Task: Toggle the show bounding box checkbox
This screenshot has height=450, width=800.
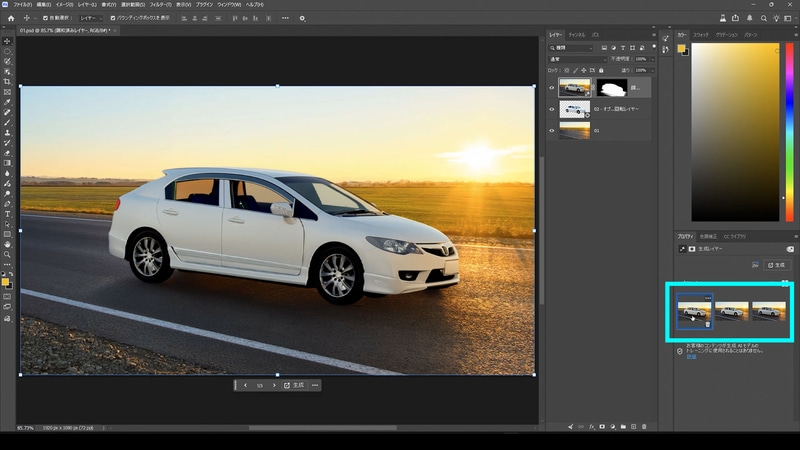Action: pyautogui.click(x=112, y=18)
